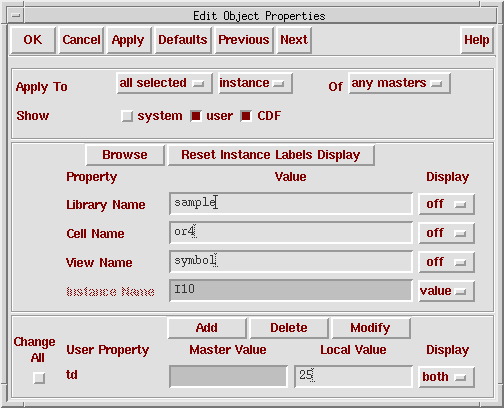
Task: Confirm changes with the OK button
Action: coord(33,40)
